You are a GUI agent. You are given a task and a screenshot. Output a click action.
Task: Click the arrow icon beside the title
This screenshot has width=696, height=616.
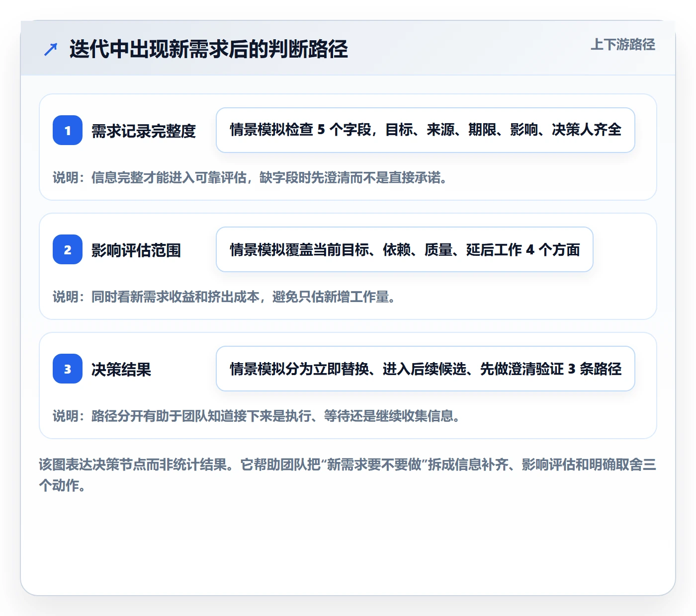[51, 49]
